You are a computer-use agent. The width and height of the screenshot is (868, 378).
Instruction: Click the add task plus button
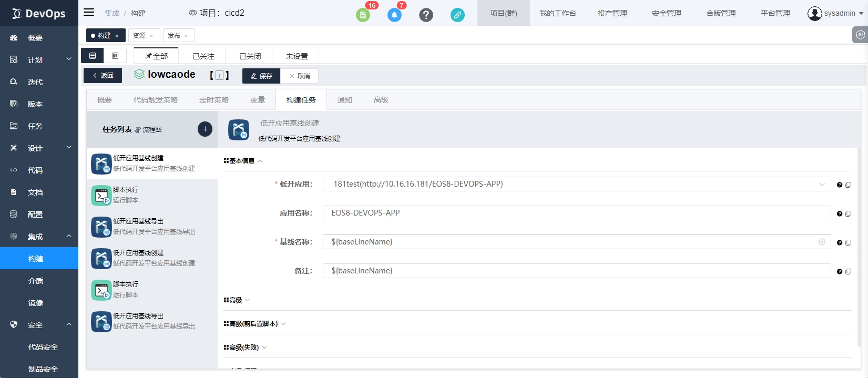pyautogui.click(x=205, y=129)
